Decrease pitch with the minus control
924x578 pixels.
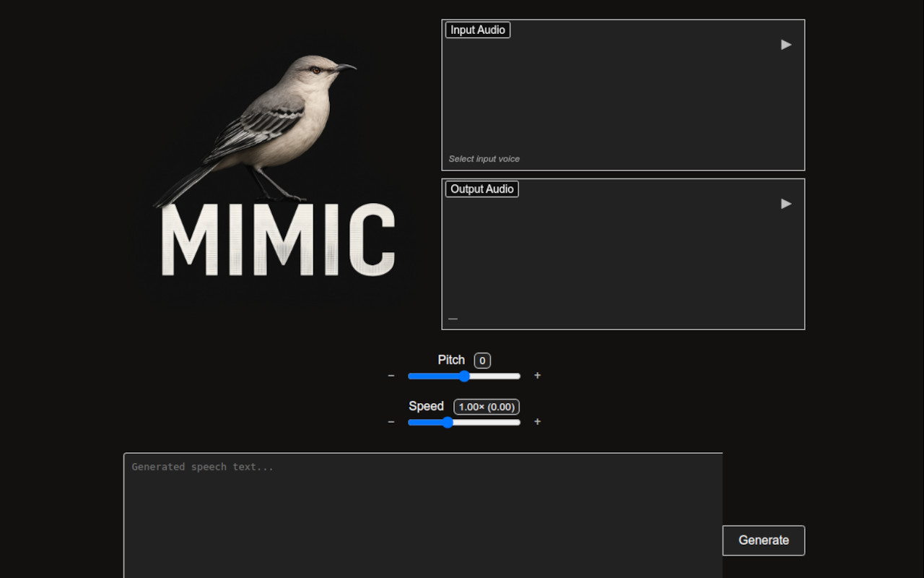(391, 376)
